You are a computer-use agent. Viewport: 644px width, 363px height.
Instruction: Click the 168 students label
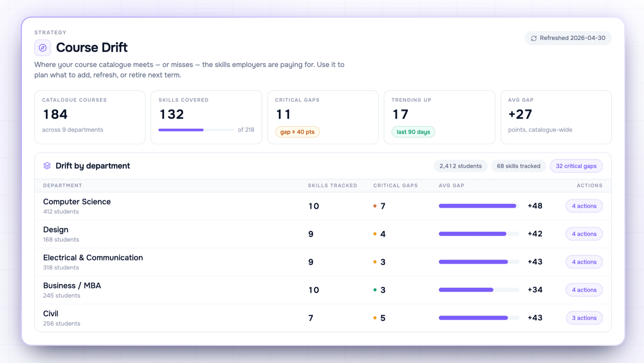click(x=61, y=240)
